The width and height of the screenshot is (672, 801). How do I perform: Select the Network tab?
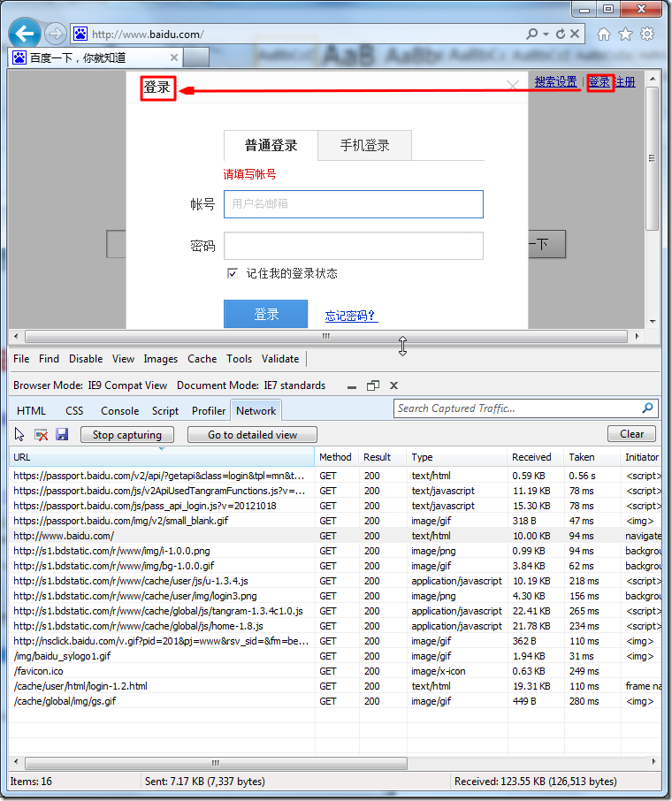pos(256,411)
